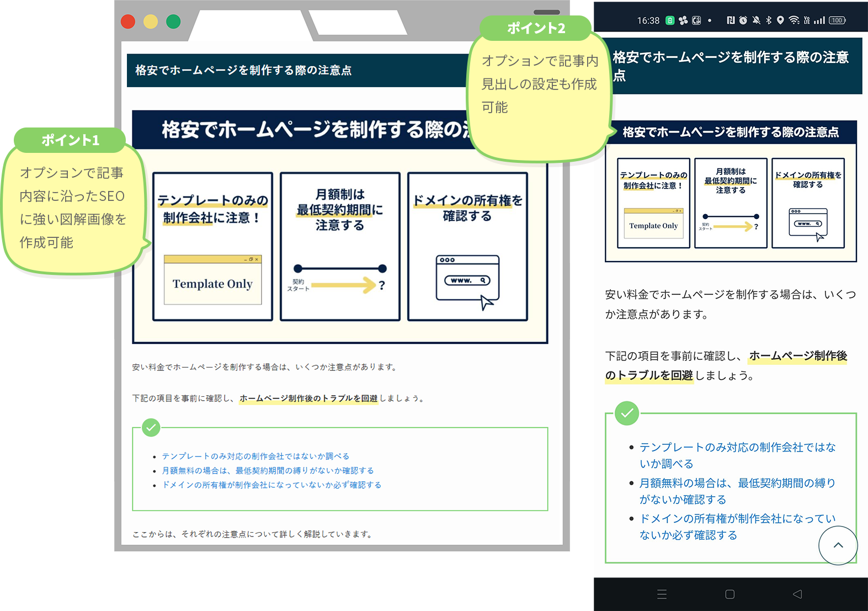Tap the Android back navigation triangle

797,594
